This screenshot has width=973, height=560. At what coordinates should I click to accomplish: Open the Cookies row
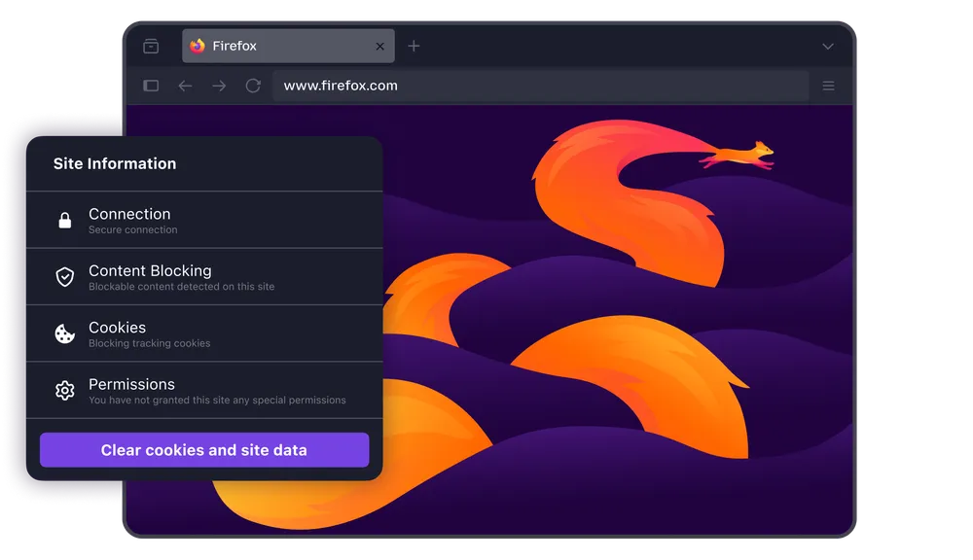tap(204, 333)
